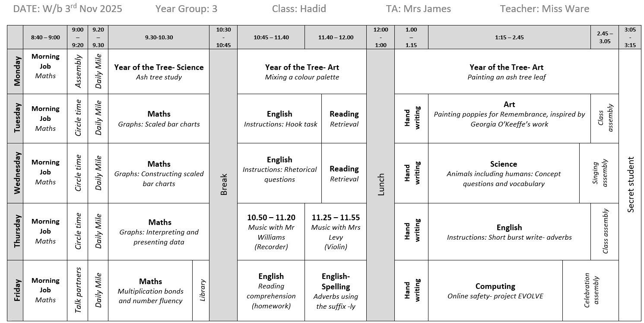The width and height of the screenshot is (644, 323).
Task: Select the Georgia O'Keeffe poppies Art lesson
Action: pos(509,114)
